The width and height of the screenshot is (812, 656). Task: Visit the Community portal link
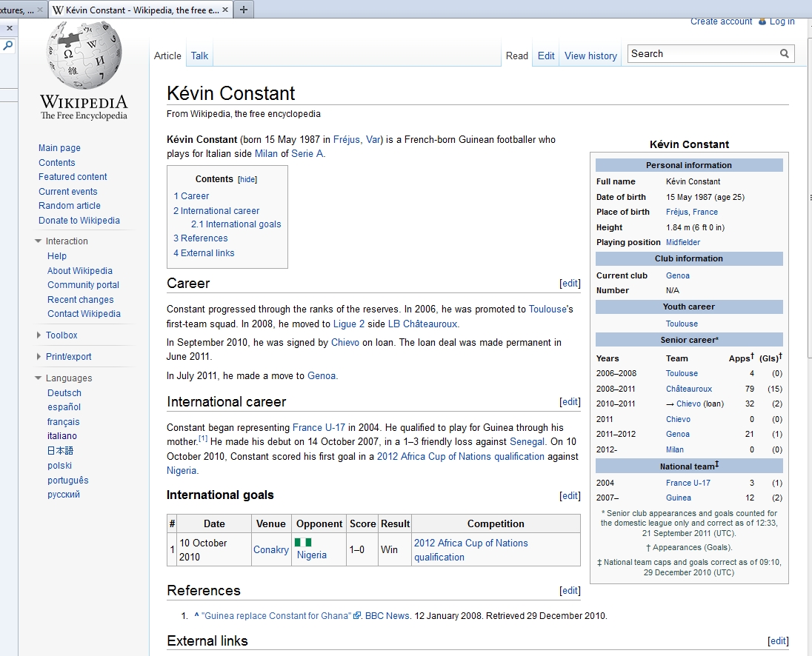[x=84, y=285]
